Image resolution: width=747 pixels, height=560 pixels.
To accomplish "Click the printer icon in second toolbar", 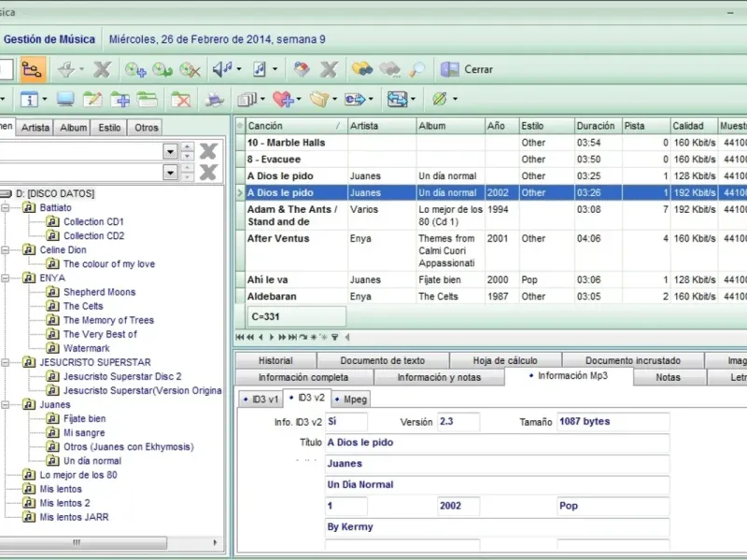I will click(x=215, y=99).
